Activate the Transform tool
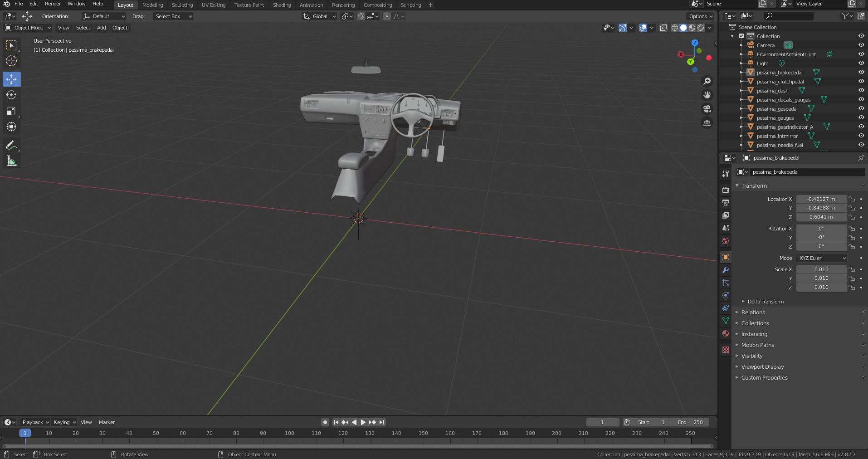 coord(11,127)
